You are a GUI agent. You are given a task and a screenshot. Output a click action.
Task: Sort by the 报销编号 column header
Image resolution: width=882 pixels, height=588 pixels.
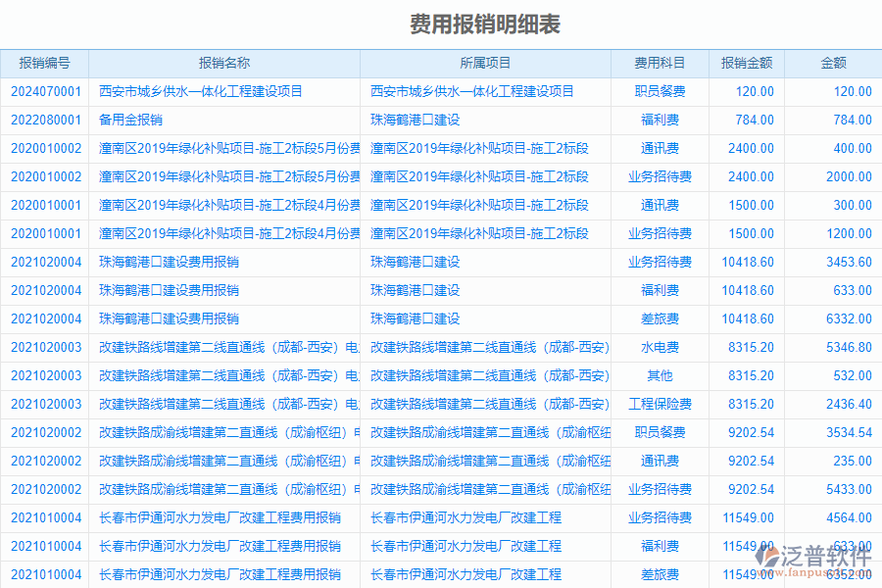(46, 62)
